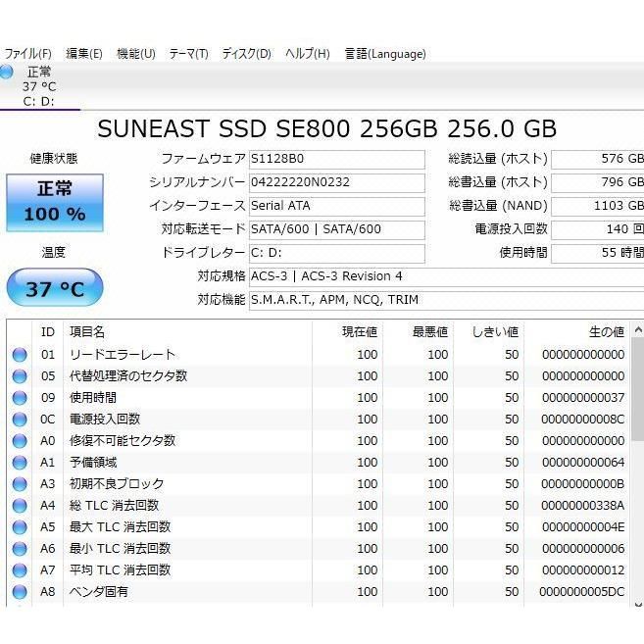Click the serial number field 04222220N0232

[x=337, y=182]
